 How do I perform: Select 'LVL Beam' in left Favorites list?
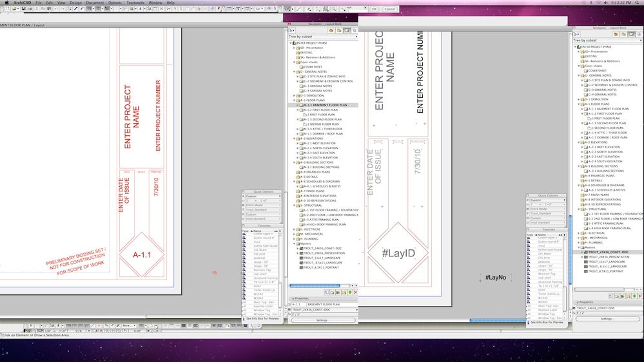(x=260, y=250)
